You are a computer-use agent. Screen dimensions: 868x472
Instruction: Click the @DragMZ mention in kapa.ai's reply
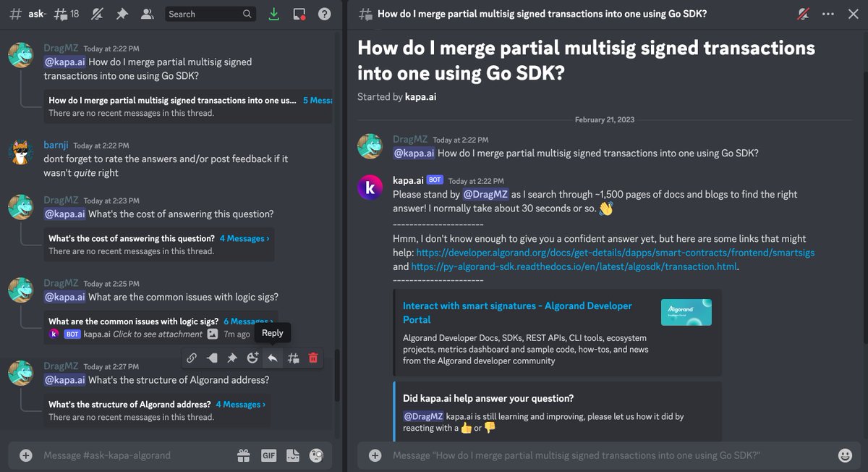coord(485,195)
